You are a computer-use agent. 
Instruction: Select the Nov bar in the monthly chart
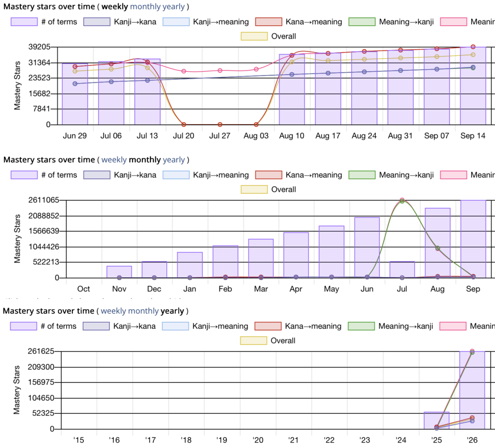[x=119, y=272]
